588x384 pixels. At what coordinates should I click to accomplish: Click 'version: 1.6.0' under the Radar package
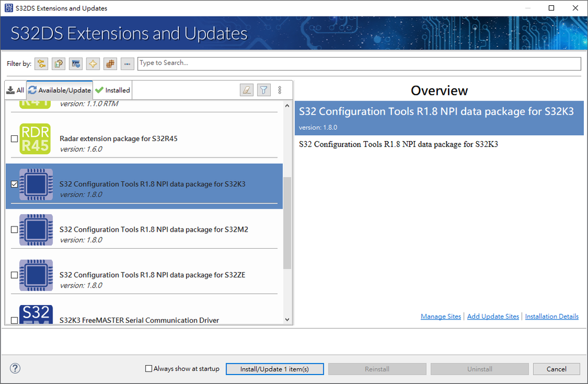pos(81,149)
